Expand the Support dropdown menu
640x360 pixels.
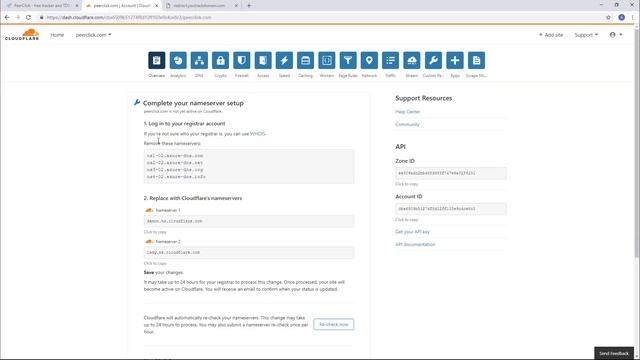point(586,35)
